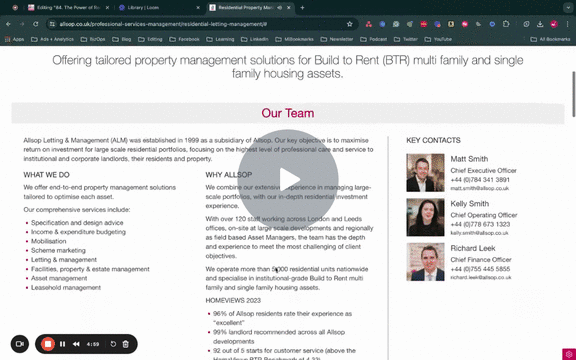This screenshot has height=360, width=576.
Task: Click the KEY CONTACTS heading
Action: [x=433, y=140]
